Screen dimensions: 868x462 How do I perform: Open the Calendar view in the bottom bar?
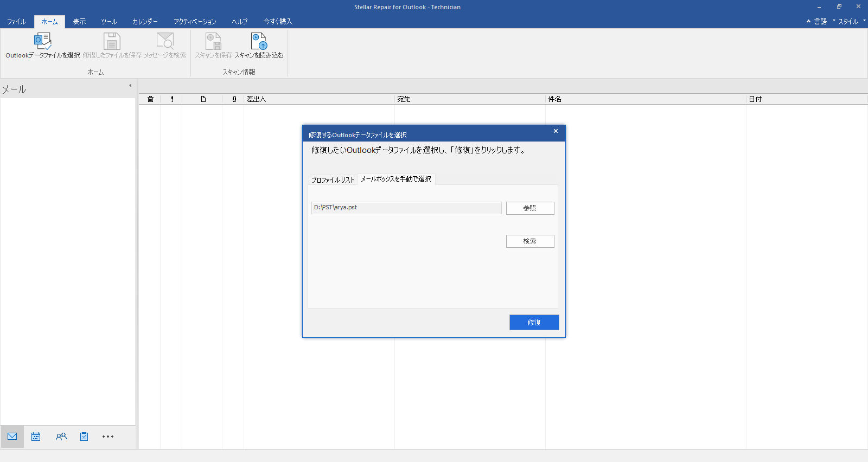[36, 437]
